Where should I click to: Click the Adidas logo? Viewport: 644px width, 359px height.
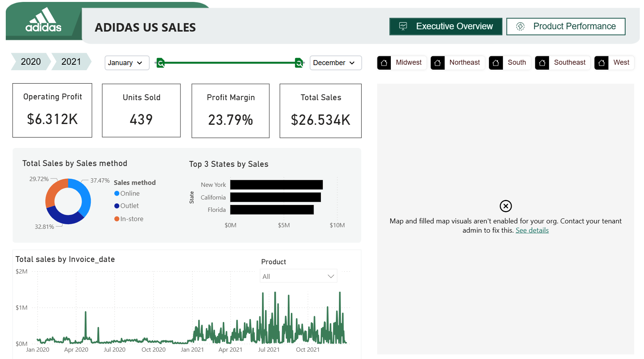pyautogui.click(x=43, y=20)
